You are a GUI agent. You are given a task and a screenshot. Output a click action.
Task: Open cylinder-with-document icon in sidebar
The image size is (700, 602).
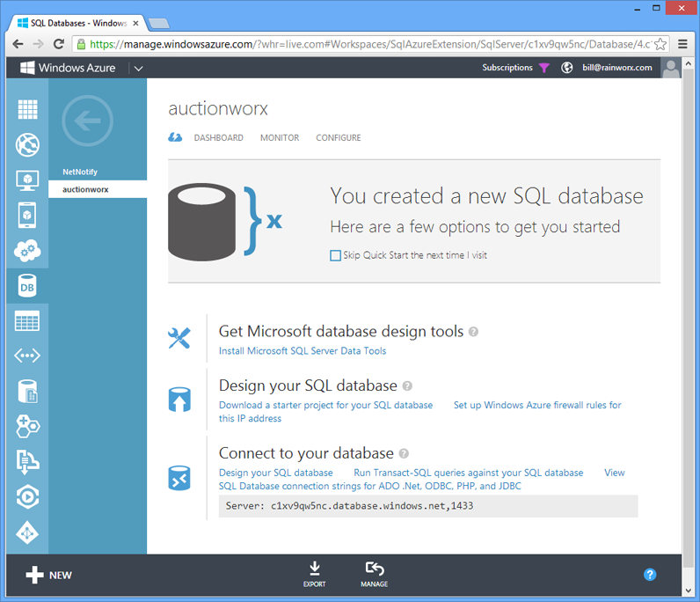pos(27,391)
